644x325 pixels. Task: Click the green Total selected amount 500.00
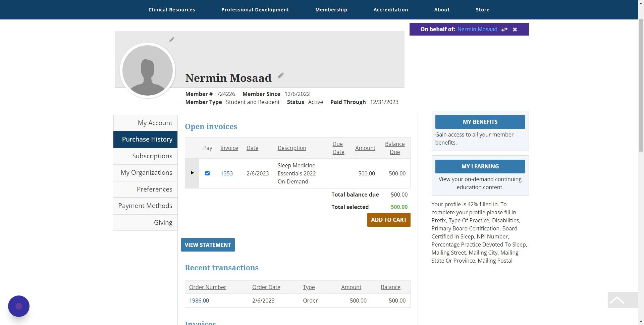click(x=399, y=207)
